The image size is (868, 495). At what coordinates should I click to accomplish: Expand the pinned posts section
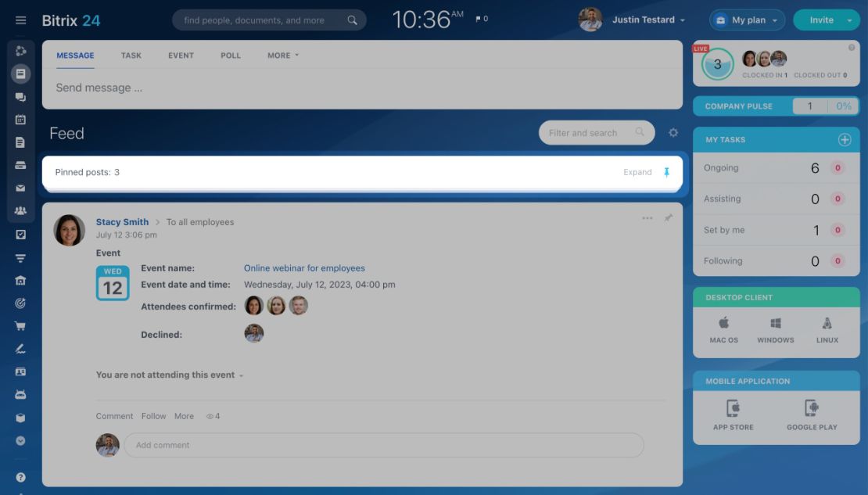tap(637, 172)
